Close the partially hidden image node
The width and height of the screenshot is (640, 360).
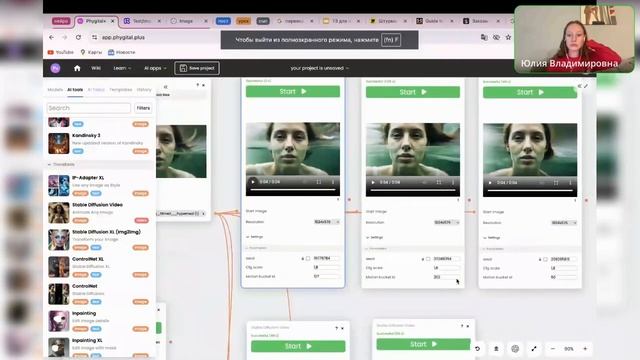[203, 85]
